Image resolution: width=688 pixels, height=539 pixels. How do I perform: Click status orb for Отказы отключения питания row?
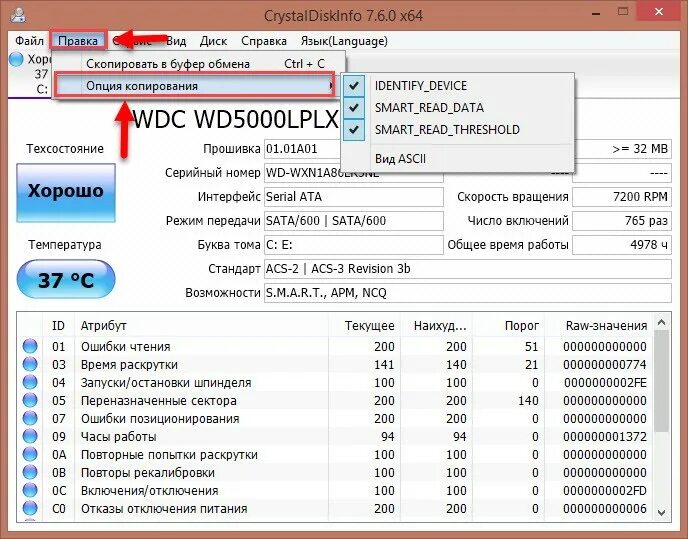coord(30,508)
